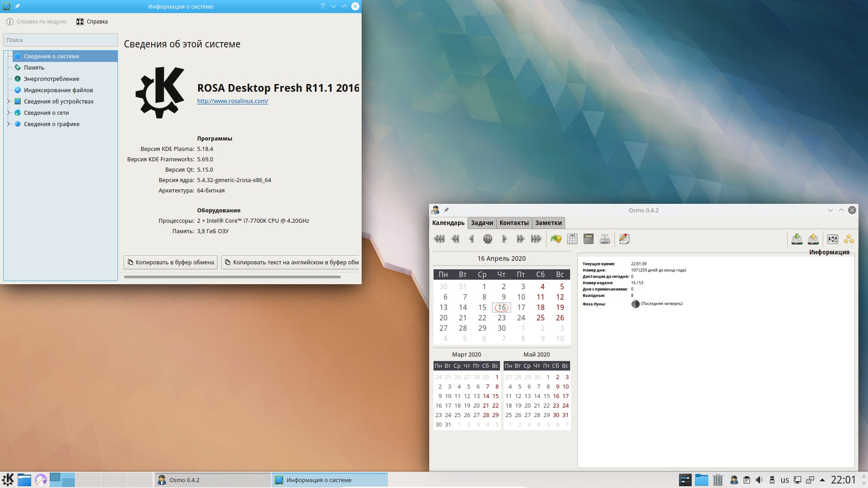Open Osmo preferences sliders icon
This screenshot has width=868, height=488.
(x=832, y=239)
